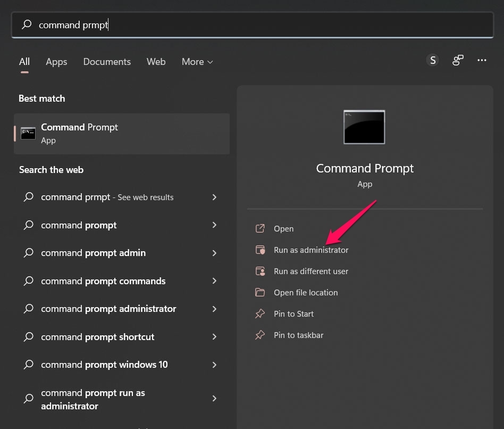This screenshot has width=504, height=429.
Task: Expand chevron next to 'run as administrator' suggestion
Action: tap(214, 399)
